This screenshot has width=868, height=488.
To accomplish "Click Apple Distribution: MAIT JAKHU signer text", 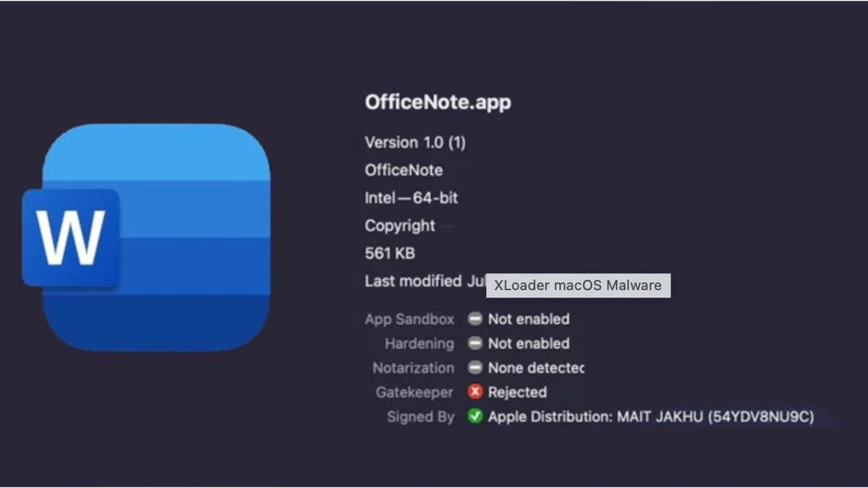I will click(x=651, y=417).
